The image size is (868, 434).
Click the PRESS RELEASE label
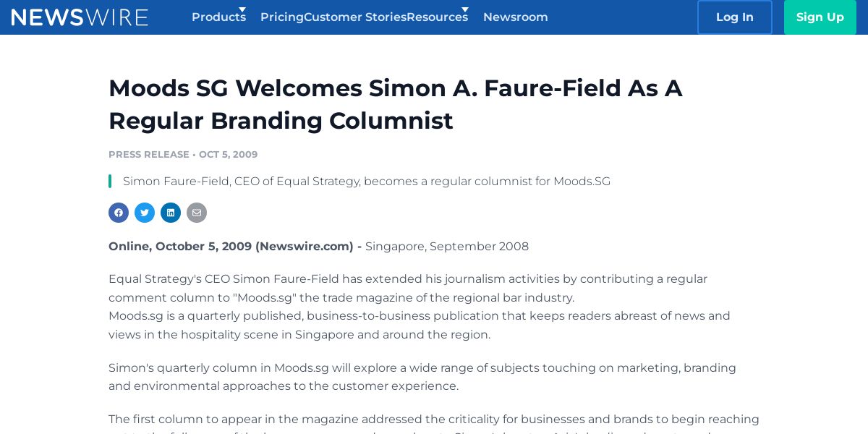coord(148,155)
